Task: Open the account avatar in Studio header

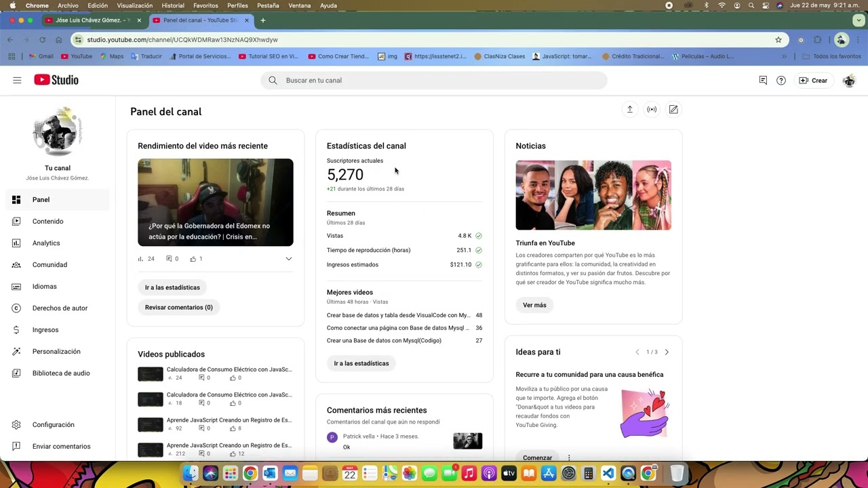Action: point(849,81)
